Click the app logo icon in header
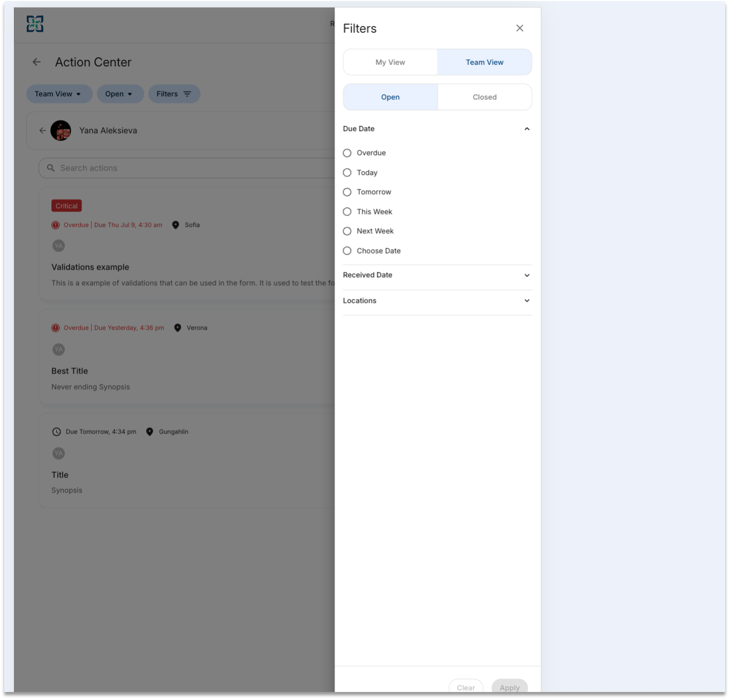 click(35, 24)
